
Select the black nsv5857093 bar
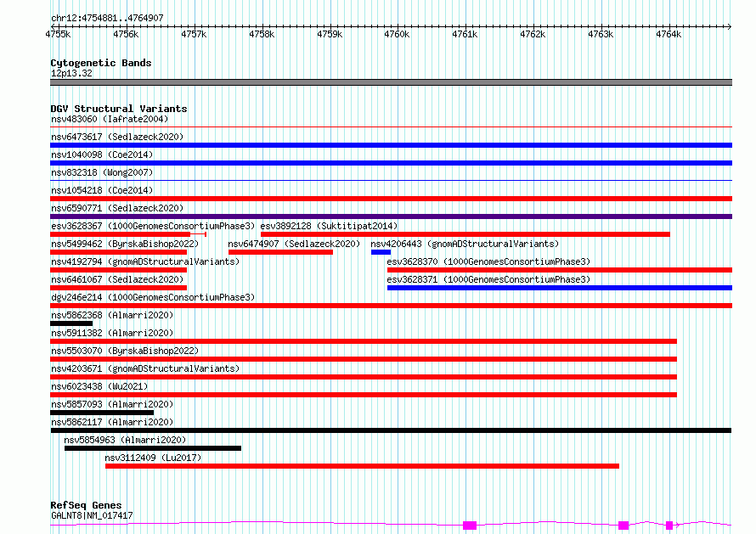(x=102, y=413)
